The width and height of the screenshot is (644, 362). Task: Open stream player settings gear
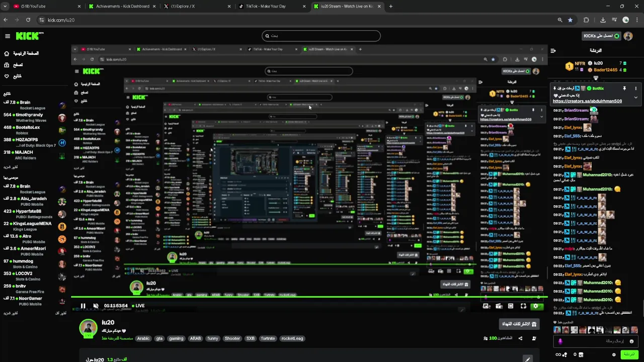535,306
